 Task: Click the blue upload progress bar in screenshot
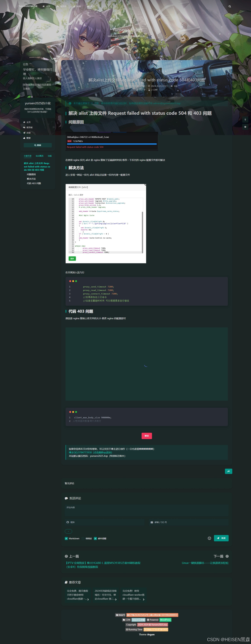(112, 144)
